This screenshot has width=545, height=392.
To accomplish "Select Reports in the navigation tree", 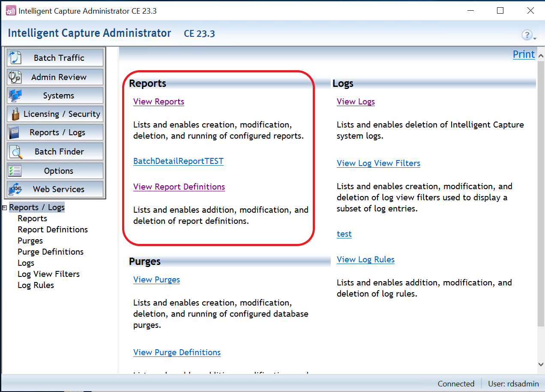I will tap(32, 219).
